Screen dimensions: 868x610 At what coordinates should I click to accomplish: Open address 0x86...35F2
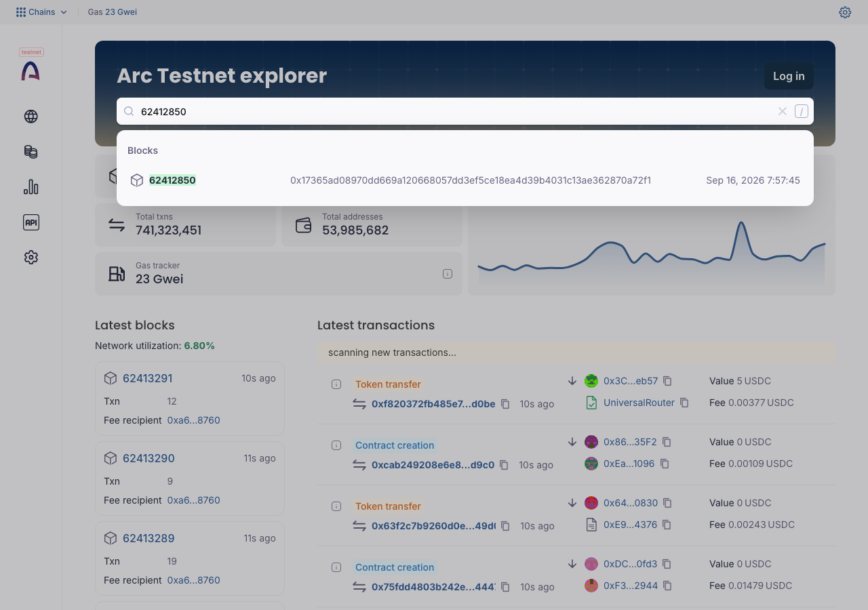pyautogui.click(x=630, y=442)
